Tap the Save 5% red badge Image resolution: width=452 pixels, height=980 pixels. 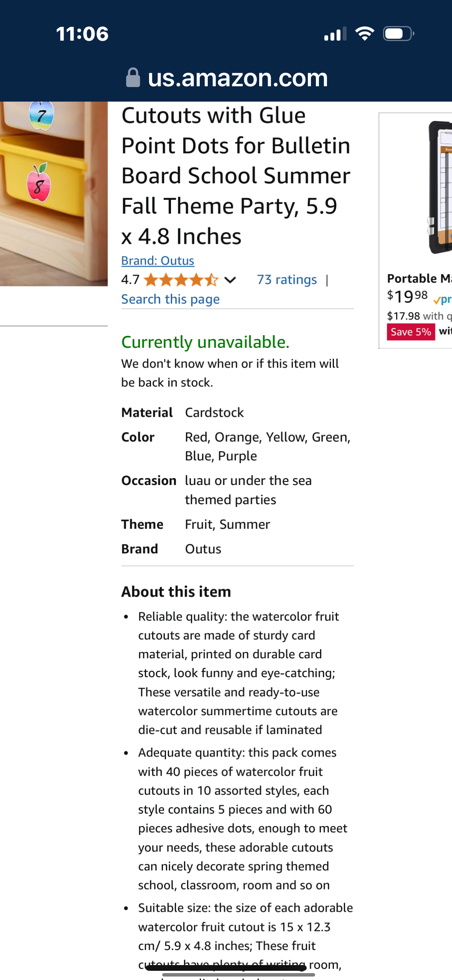click(411, 332)
